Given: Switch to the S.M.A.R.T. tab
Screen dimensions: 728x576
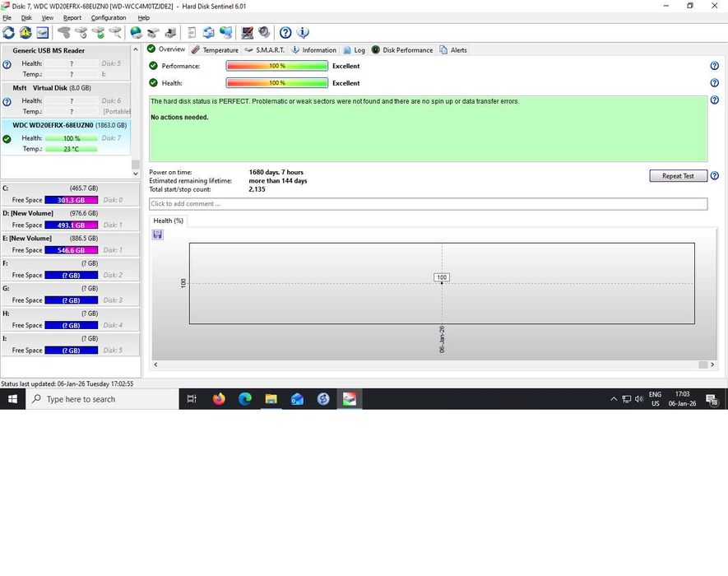Looking at the screenshot, I should tap(265, 49).
